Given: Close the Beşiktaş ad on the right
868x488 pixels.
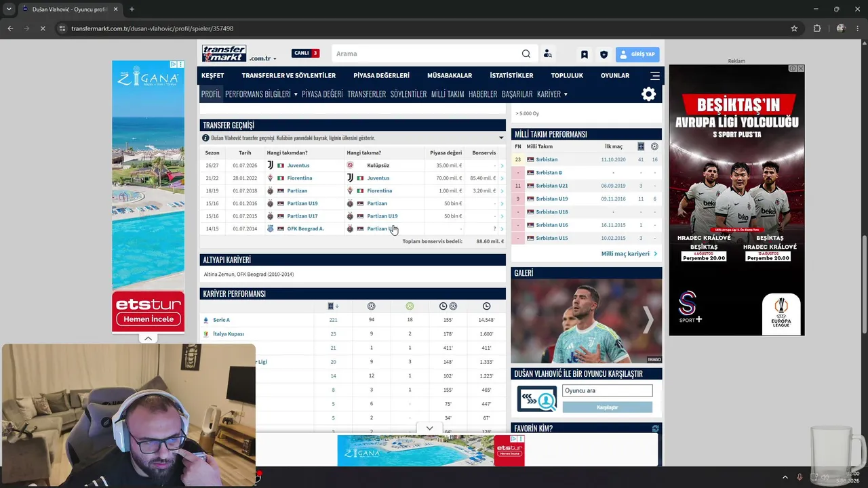Looking at the screenshot, I should point(800,68).
